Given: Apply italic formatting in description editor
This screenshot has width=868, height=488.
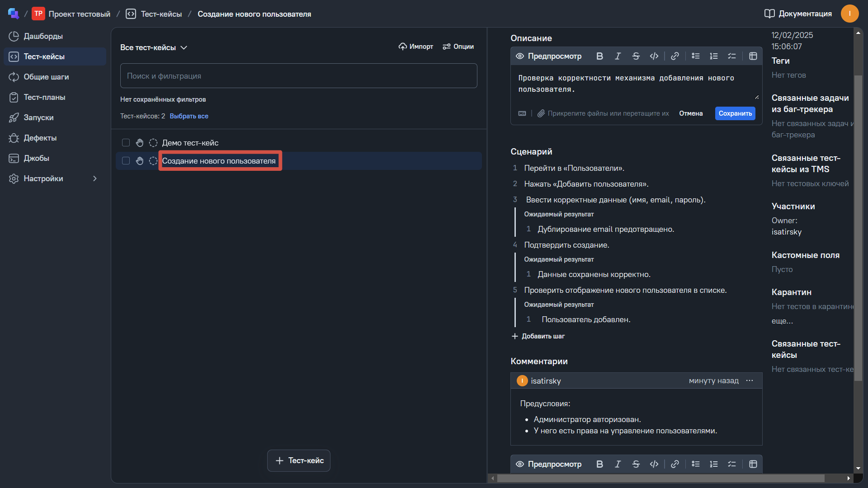Looking at the screenshot, I should (x=618, y=56).
